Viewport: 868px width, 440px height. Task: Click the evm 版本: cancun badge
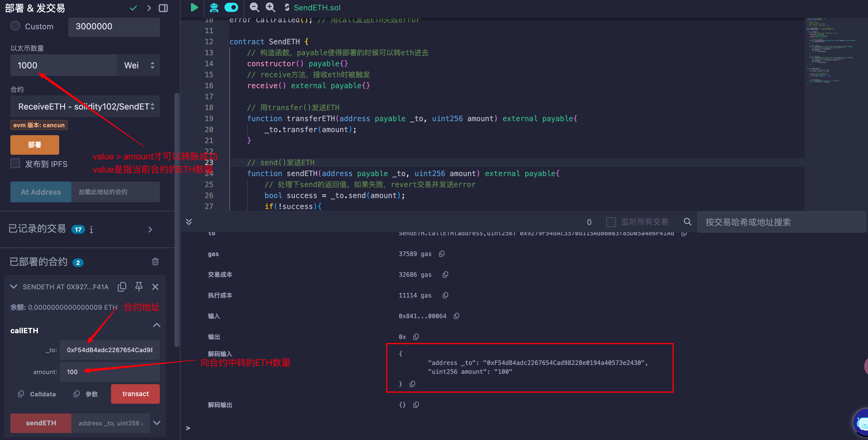39,125
